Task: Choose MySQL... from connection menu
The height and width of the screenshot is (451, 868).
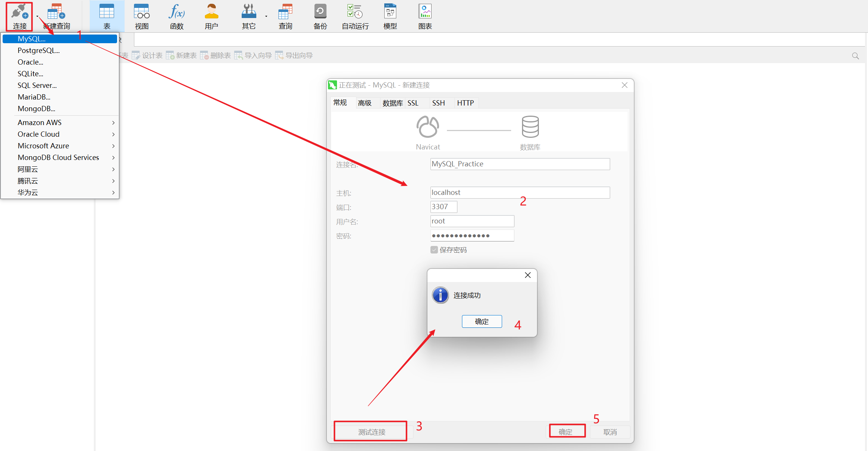Action: (60, 39)
